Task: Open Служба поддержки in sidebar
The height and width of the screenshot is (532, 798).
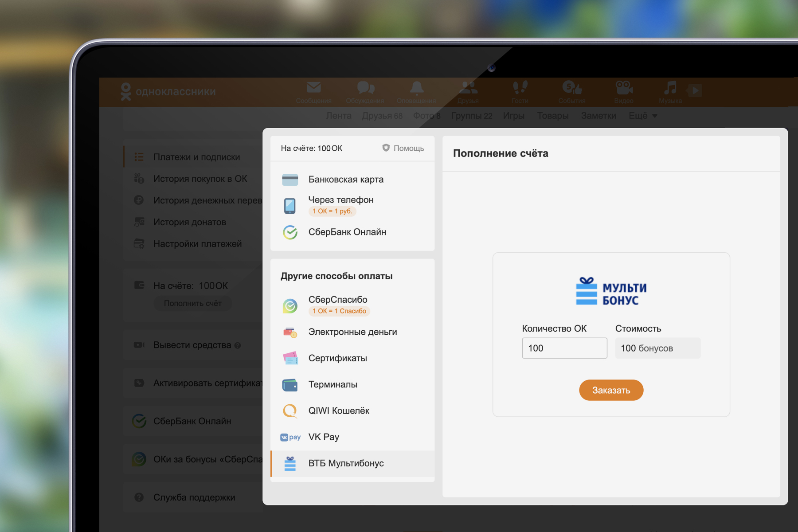Action: point(194,497)
